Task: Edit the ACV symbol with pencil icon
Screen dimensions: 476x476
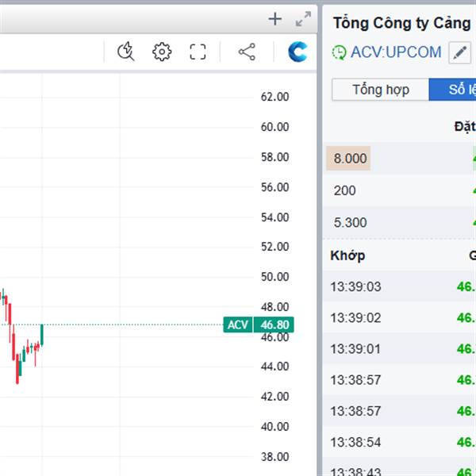Action: (x=459, y=53)
